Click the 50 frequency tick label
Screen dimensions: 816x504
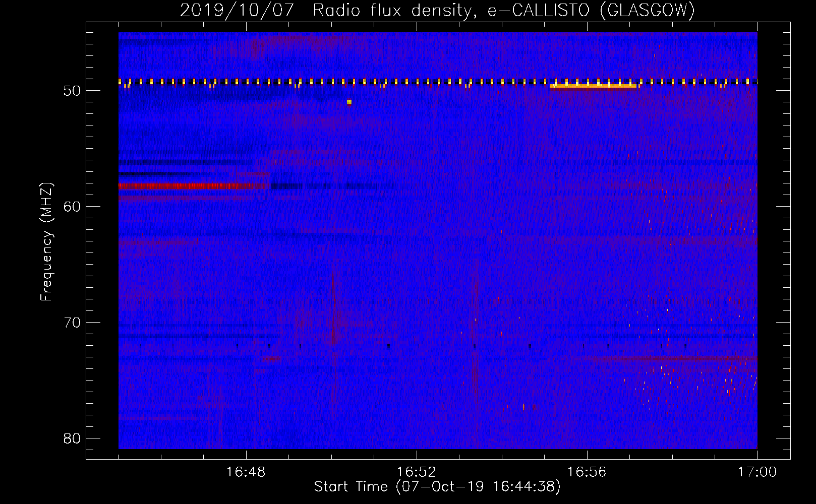[x=72, y=91]
